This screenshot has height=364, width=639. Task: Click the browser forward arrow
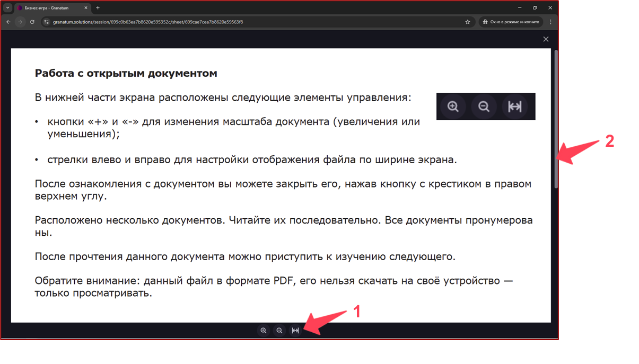click(x=20, y=22)
